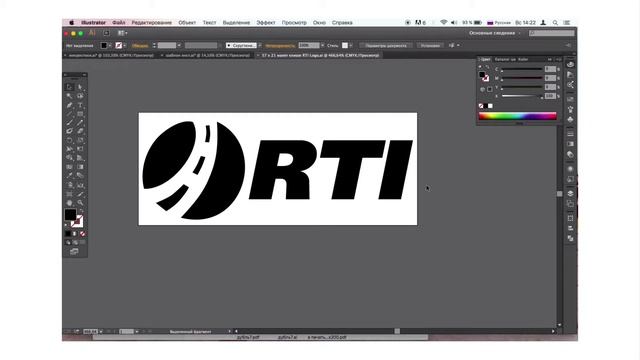Select the Scale tool
This screenshot has height=360, width=640.
click(x=80, y=140)
